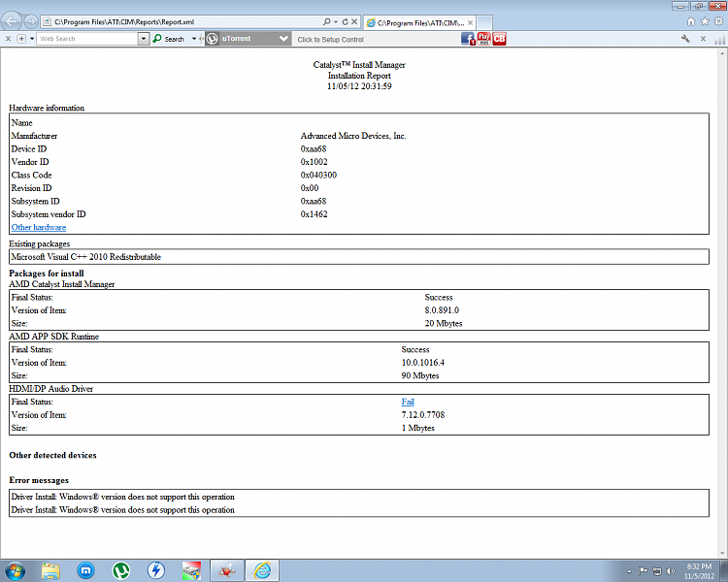Click Microsoft Visual C++ 2010 Redistributable entry

tap(85, 257)
